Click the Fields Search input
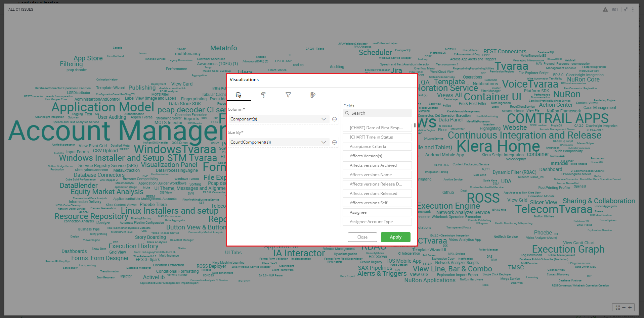 coord(377,113)
